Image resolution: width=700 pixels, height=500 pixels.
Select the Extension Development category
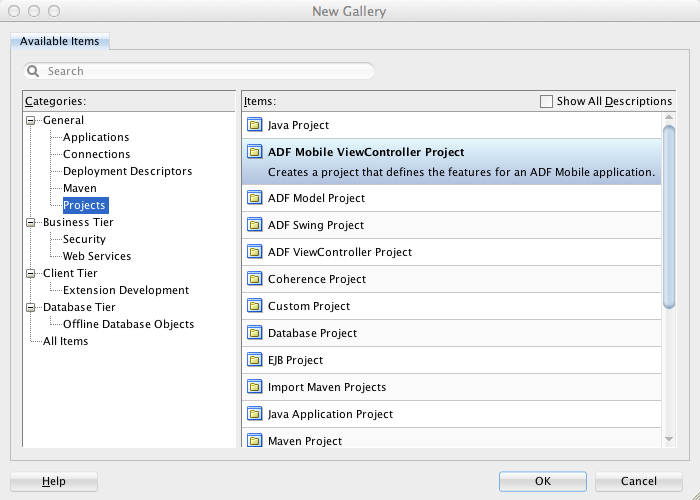[125, 290]
